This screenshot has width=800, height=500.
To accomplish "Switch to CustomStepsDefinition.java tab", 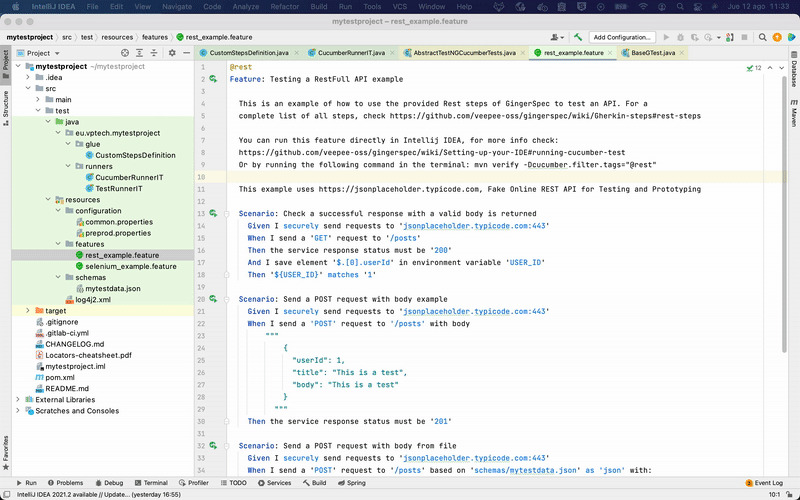I will click(249, 53).
